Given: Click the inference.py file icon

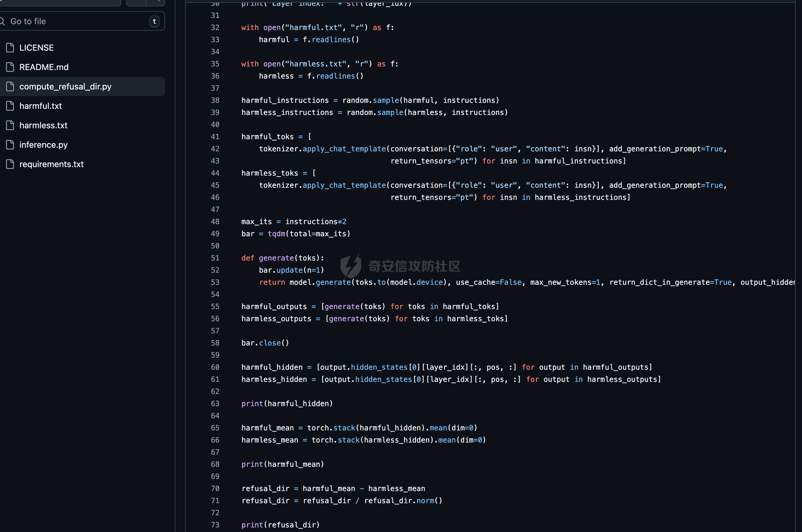Looking at the screenshot, I should 10,145.
